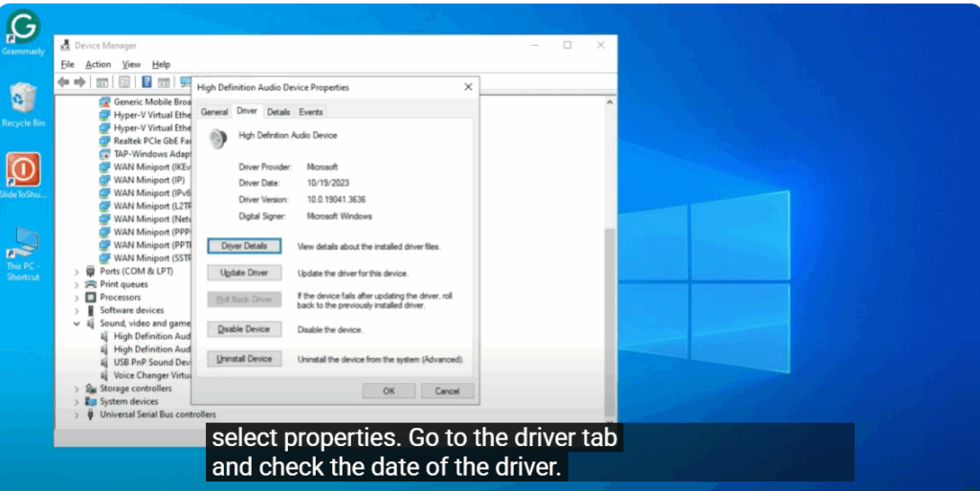Switch to the Details tab
Image resolution: width=980 pixels, height=491 pixels.
[x=278, y=112]
